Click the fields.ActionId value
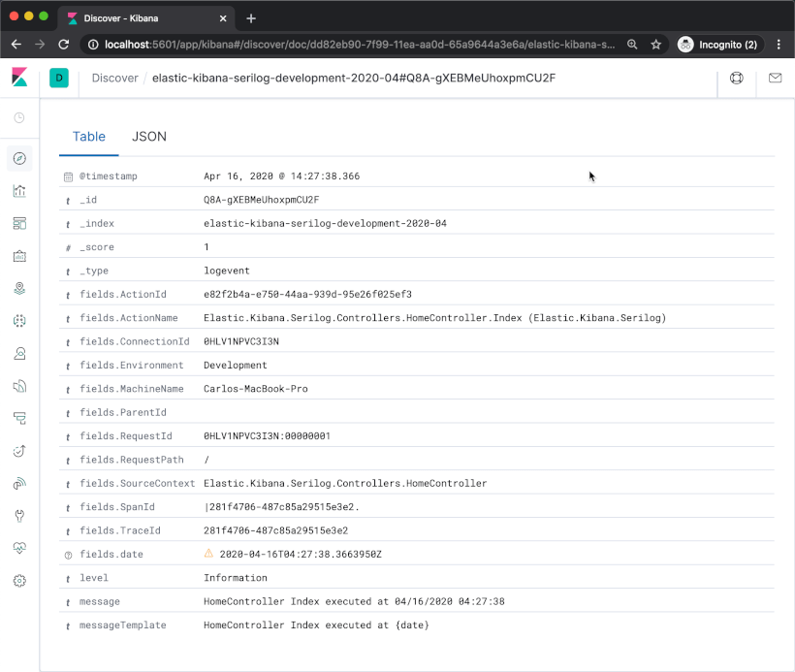 307,294
